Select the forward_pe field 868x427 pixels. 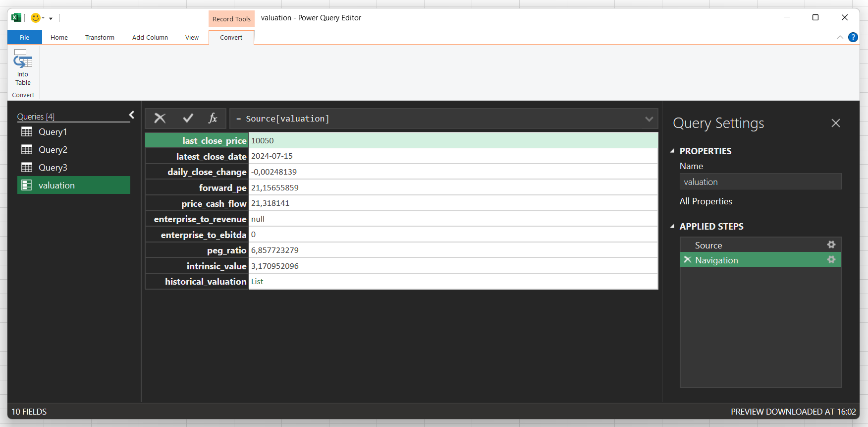click(x=197, y=187)
